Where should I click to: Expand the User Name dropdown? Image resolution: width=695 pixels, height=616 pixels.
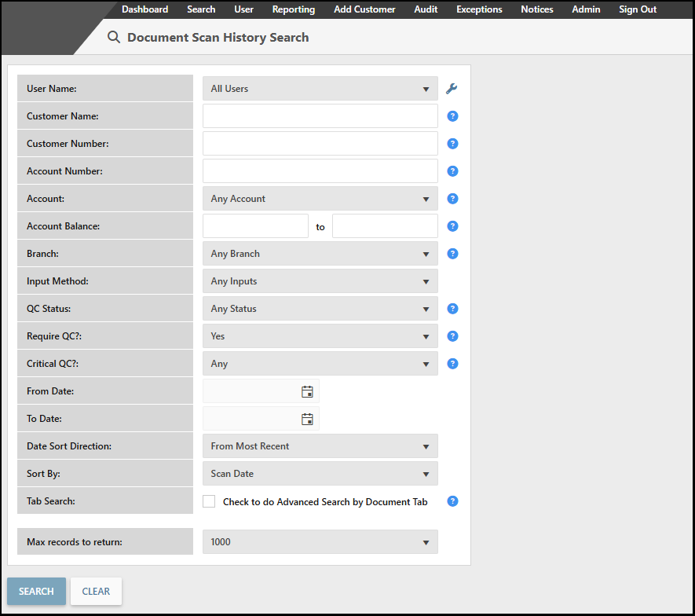click(320, 89)
